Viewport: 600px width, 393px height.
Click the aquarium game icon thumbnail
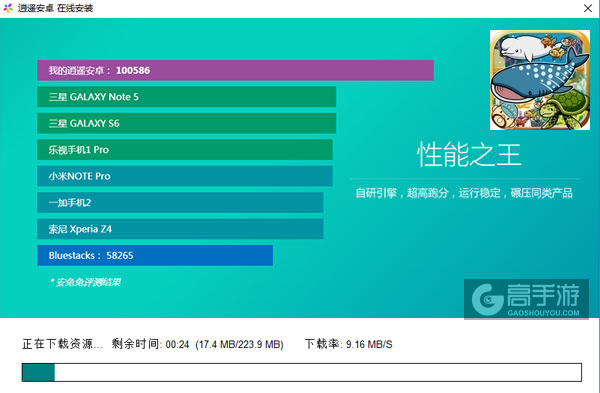click(x=540, y=80)
